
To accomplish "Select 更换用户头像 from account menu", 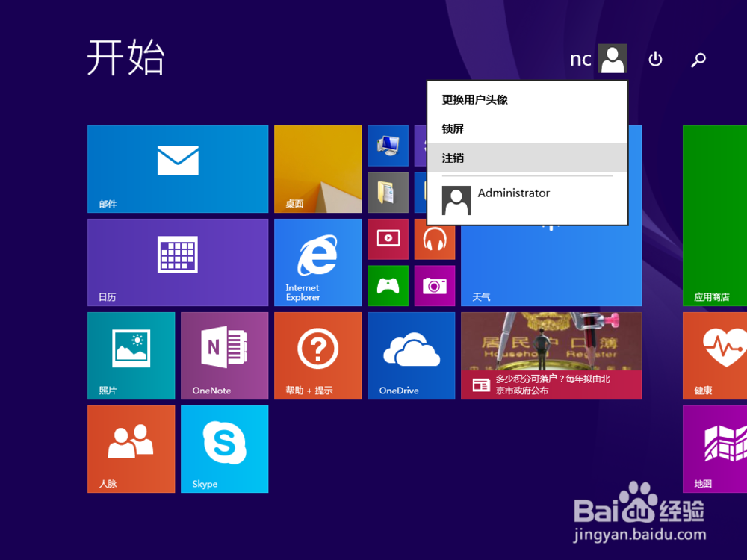I will tap(527, 99).
